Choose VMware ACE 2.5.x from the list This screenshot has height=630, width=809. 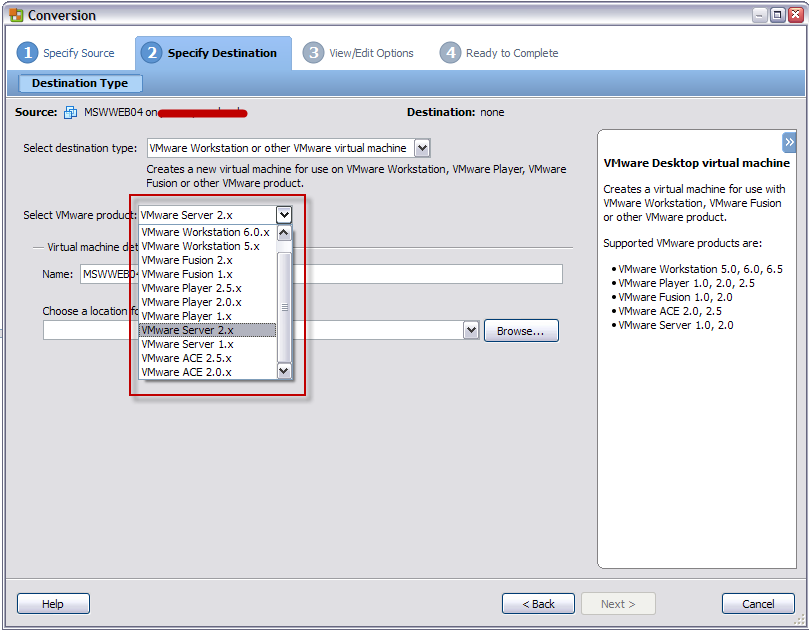tap(186, 358)
